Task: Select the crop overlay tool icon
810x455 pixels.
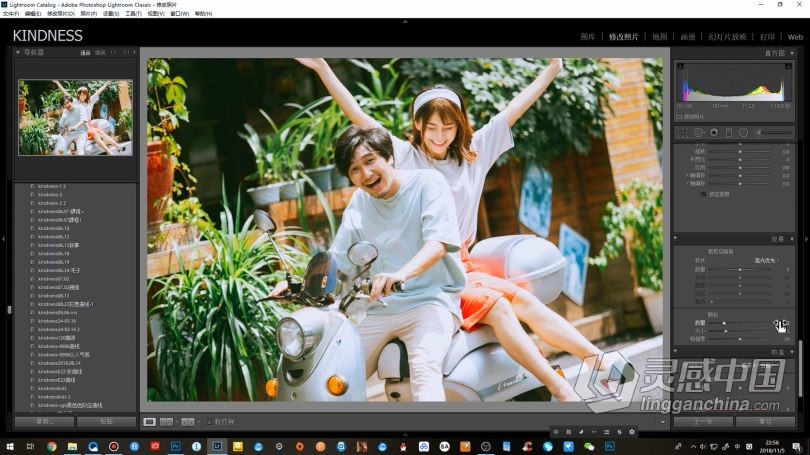Action: click(683, 132)
